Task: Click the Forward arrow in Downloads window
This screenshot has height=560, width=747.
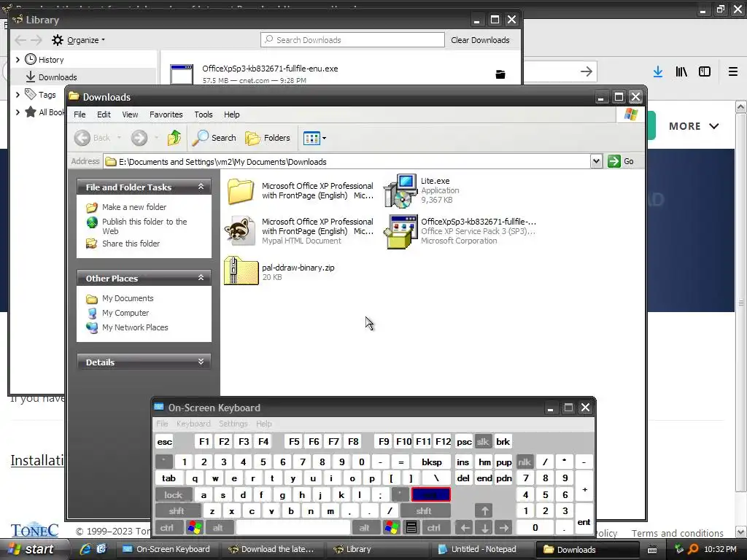Action: [139, 138]
